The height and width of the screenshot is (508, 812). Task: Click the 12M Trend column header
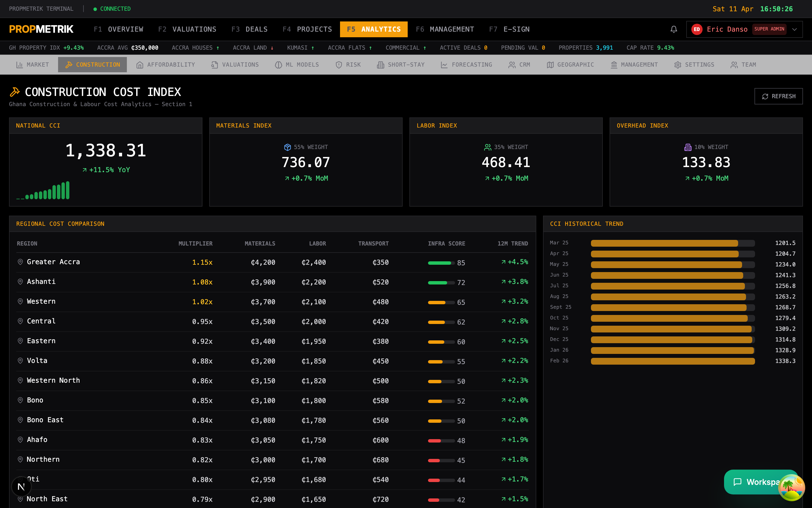[513, 244]
